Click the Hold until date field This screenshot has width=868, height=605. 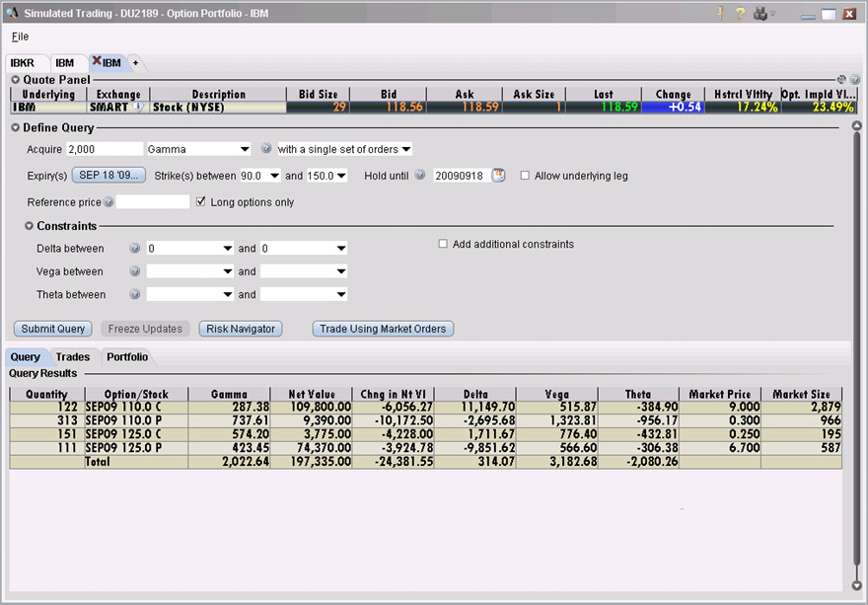[x=462, y=176]
